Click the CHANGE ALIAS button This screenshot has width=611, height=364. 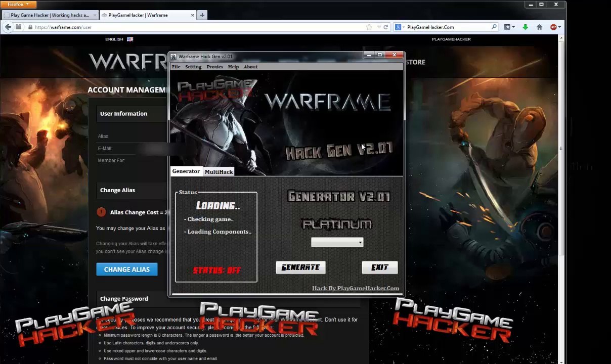pos(126,269)
